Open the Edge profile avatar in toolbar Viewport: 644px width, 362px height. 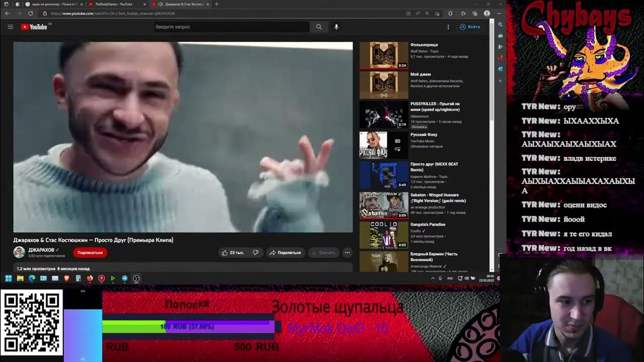tap(487, 13)
